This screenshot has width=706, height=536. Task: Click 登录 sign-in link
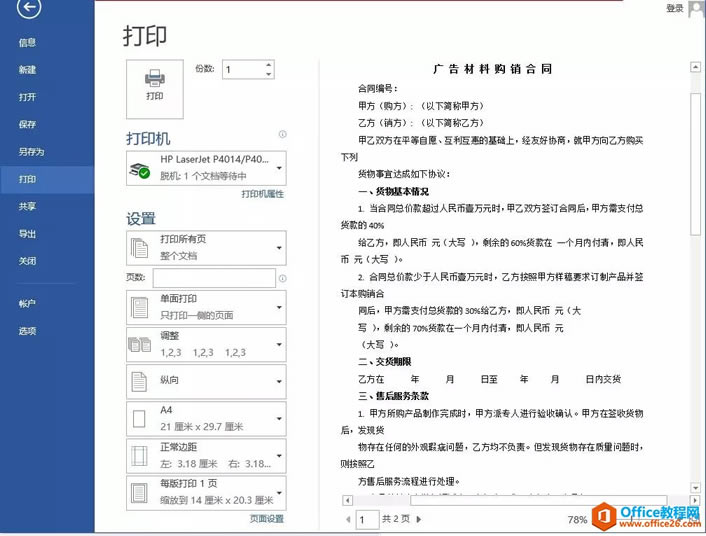tap(674, 8)
